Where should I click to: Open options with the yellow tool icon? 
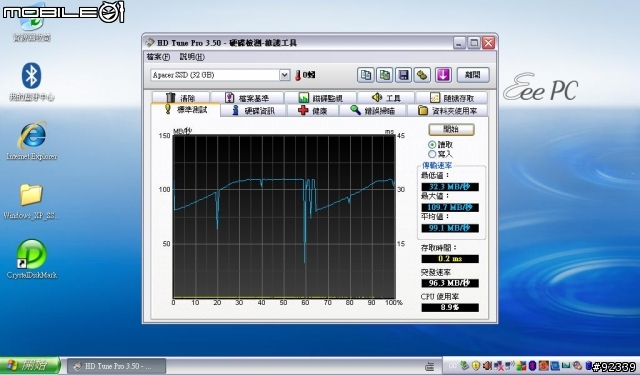[x=422, y=75]
